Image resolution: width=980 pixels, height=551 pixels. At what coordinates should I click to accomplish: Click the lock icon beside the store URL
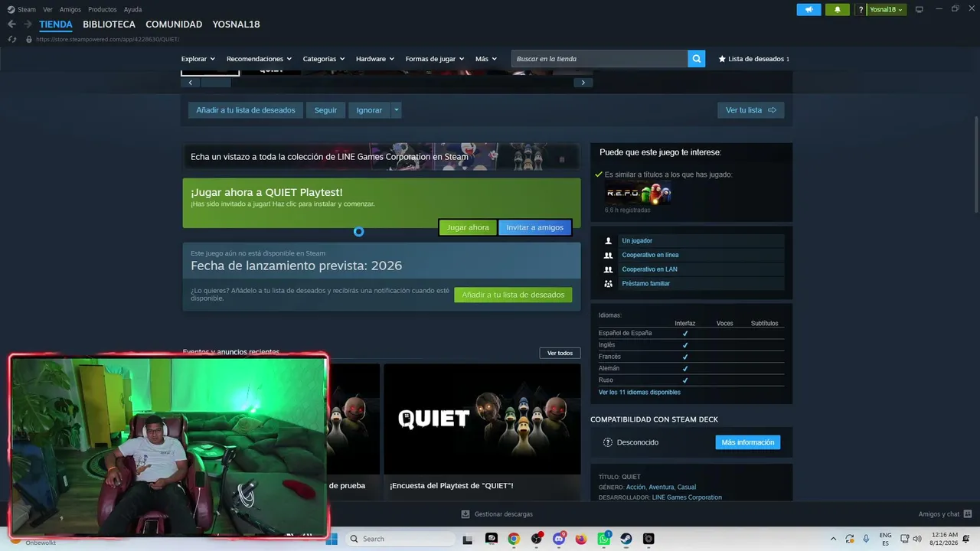(x=29, y=39)
